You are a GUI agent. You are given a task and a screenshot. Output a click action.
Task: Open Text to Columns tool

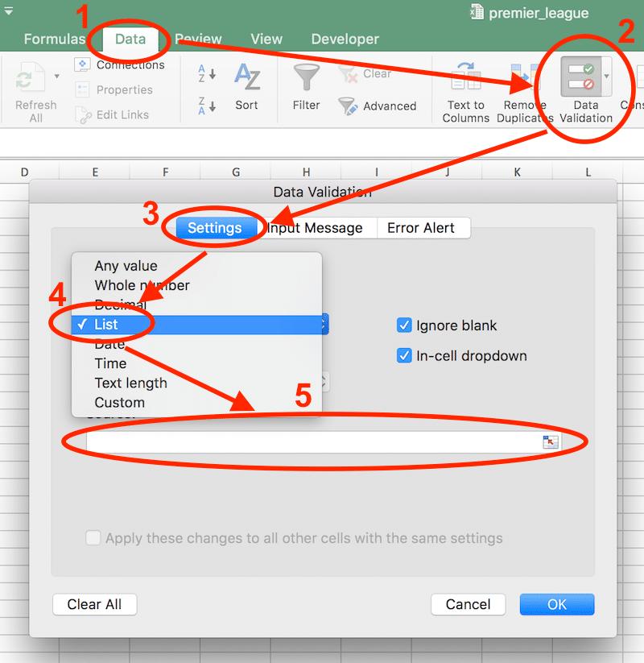pyautogui.click(x=465, y=76)
